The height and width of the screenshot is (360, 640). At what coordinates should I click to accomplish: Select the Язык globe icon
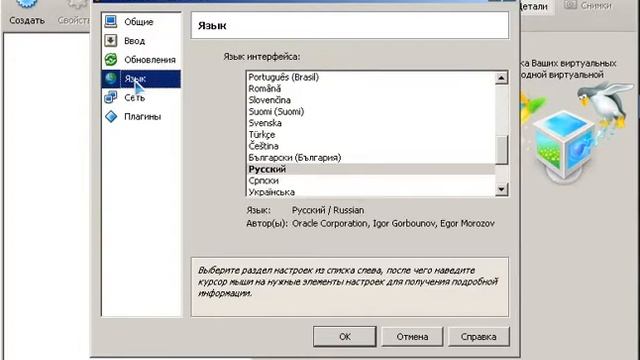(x=111, y=78)
